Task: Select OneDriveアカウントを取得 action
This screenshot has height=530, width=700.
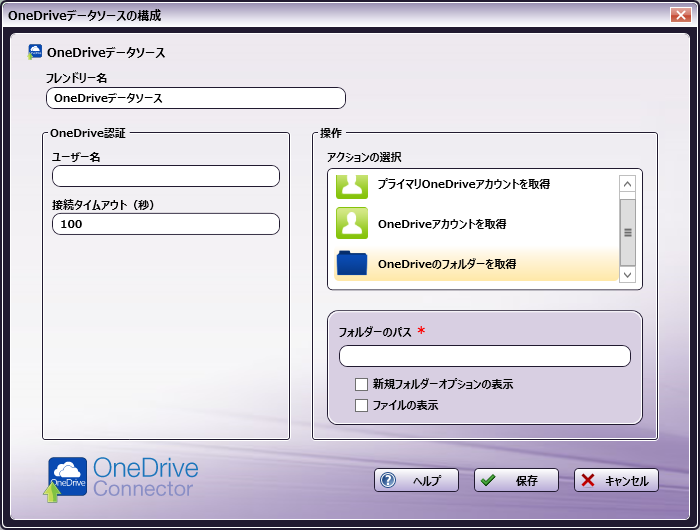Action: tap(476, 224)
